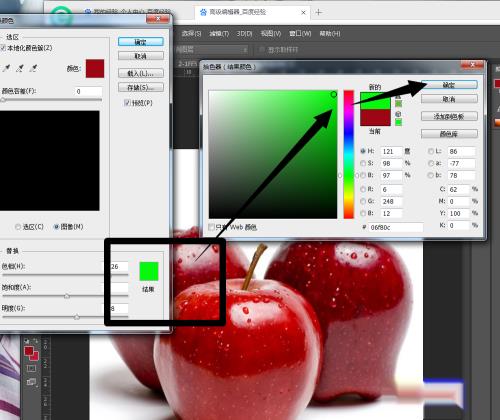The image size is (500, 420).
Task: Click the out-of-gamut warning triangle icon
Action: [x=398, y=97]
